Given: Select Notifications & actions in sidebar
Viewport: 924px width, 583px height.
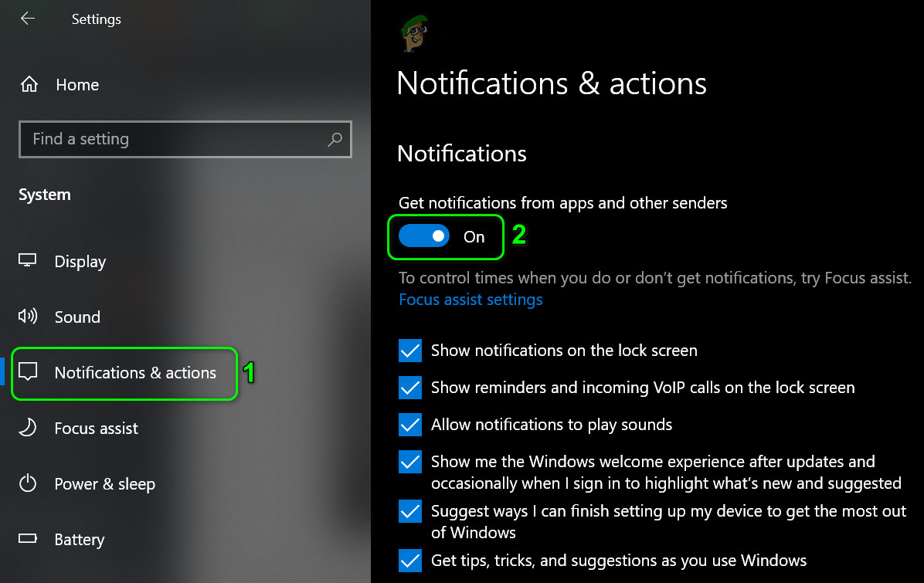Looking at the screenshot, I should [x=135, y=373].
